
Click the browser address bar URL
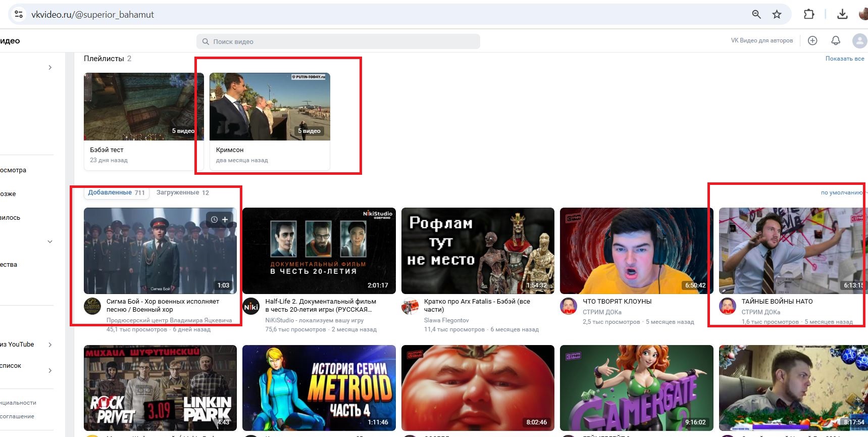(92, 15)
